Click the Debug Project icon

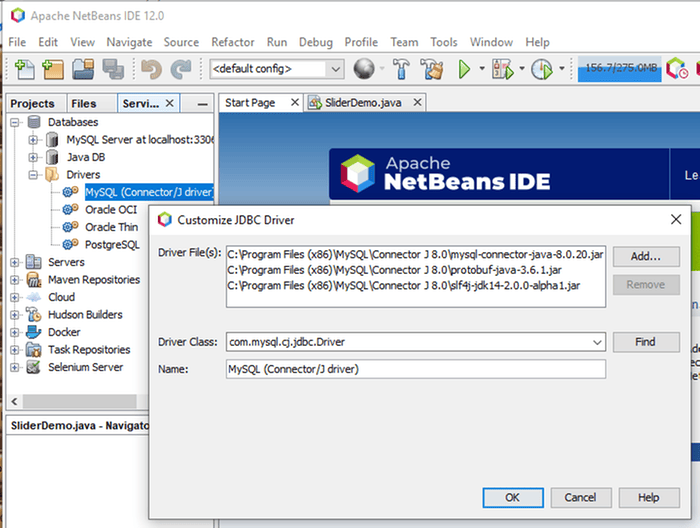point(503,69)
